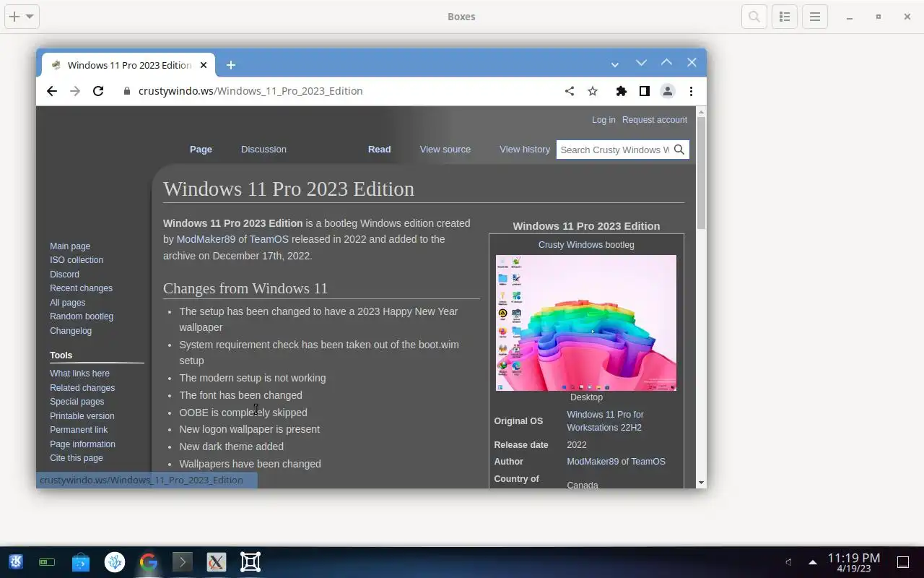The image size is (924, 578).
Task: Open the Konsole terminal taskbar icon
Action: 183,562
